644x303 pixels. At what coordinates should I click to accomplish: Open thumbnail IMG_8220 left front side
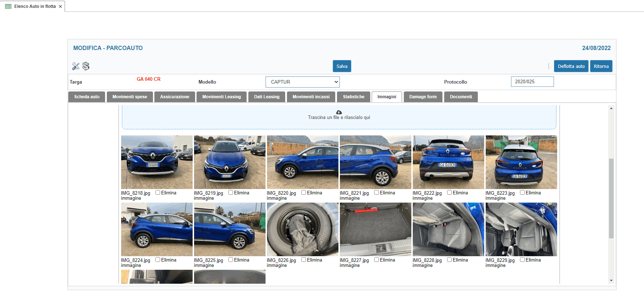coord(303,162)
